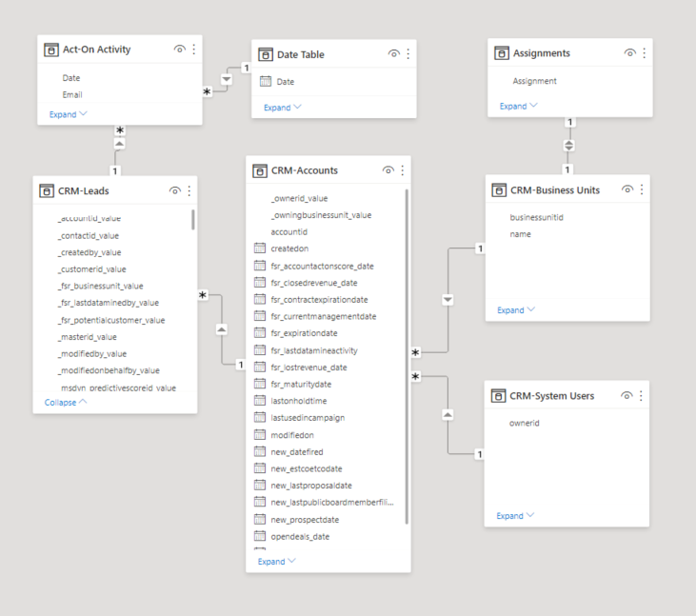Select lastusedincampaign field in CRM-Accounts

click(308, 418)
